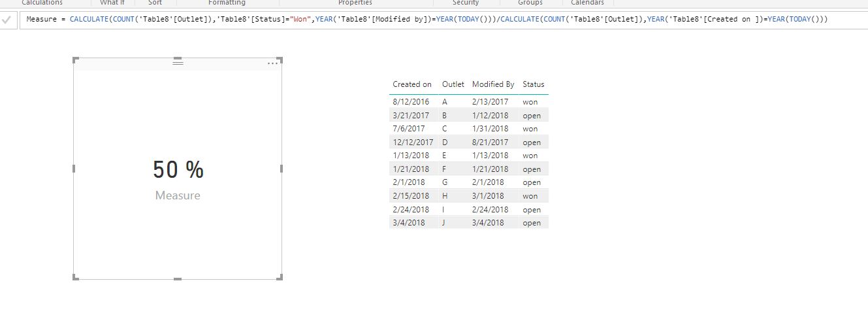
Task: Select the 7/6/2017 Created on cell
Action: pyautogui.click(x=409, y=129)
